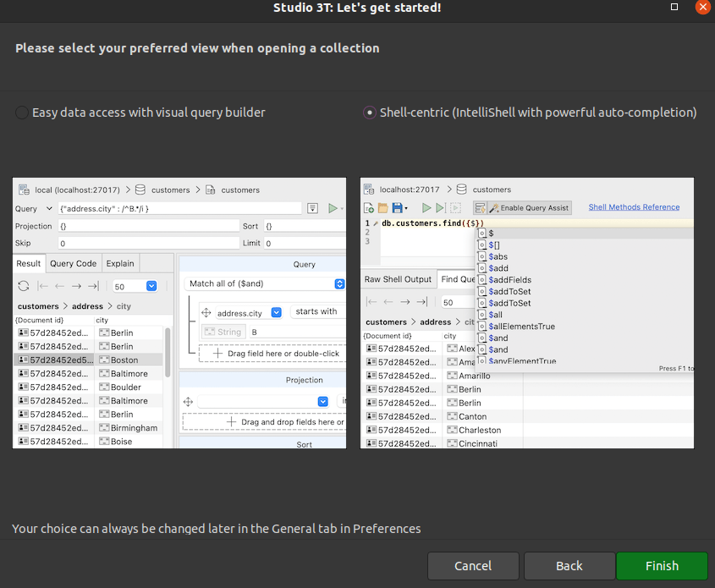Viewport: 715px width, 588px height.
Task: Open the save icon dropdown arrow in shell preview
Action: (406, 208)
